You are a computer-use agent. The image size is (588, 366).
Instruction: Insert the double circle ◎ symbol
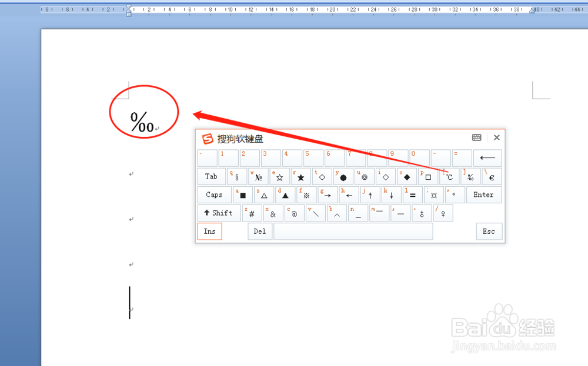coord(365,176)
